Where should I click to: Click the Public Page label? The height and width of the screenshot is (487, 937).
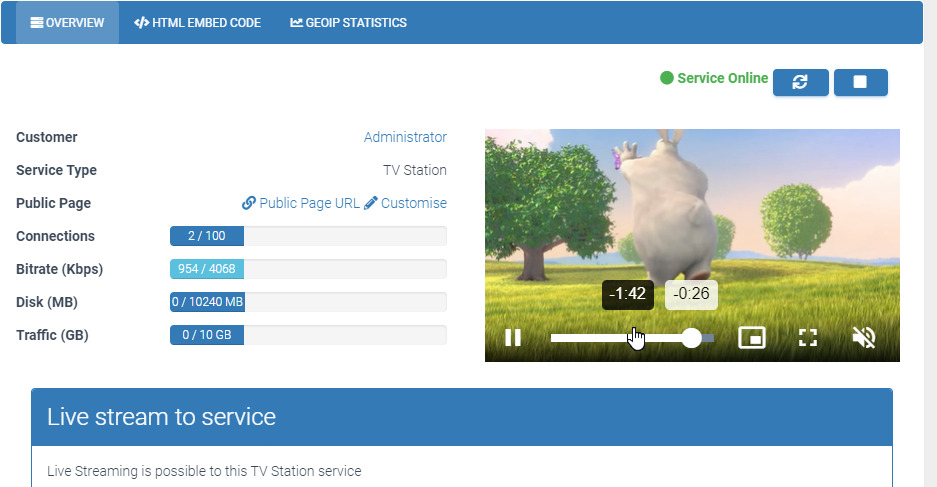pyautogui.click(x=53, y=203)
